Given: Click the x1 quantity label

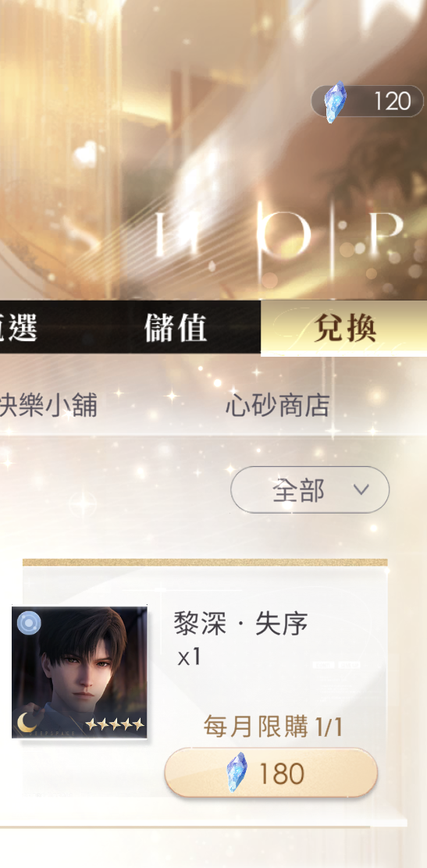Looking at the screenshot, I should pyautogui.click(x=189, y=658).
